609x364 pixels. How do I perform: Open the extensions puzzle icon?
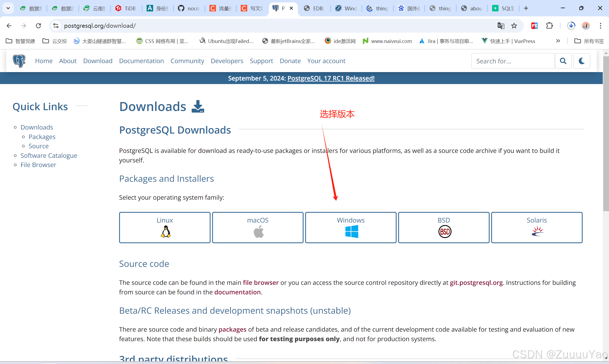(x=549, y=26)
